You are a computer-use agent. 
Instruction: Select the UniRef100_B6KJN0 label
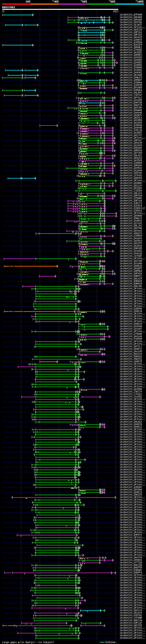[131, 286]
